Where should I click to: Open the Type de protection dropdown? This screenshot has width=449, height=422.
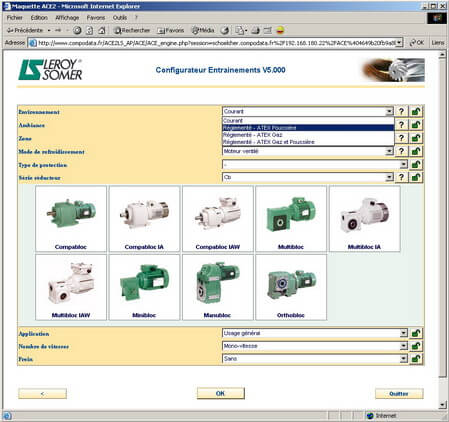click(315, 164)
